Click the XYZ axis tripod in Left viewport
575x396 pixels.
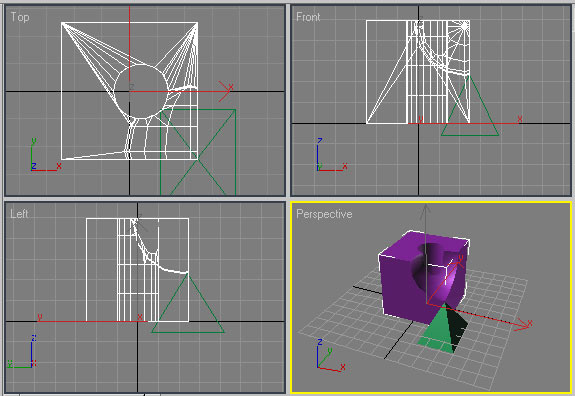22,351
